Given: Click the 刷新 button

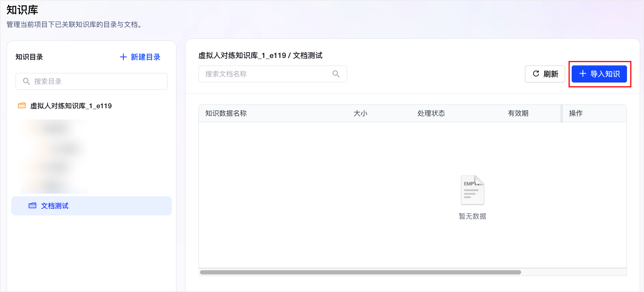Looking at the screenshot, I should [x=545, y=74].
